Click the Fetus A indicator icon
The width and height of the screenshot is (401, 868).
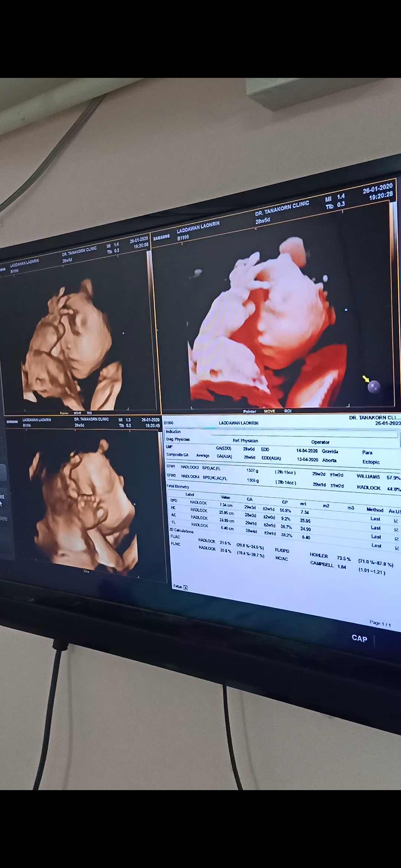pos(186,588)
